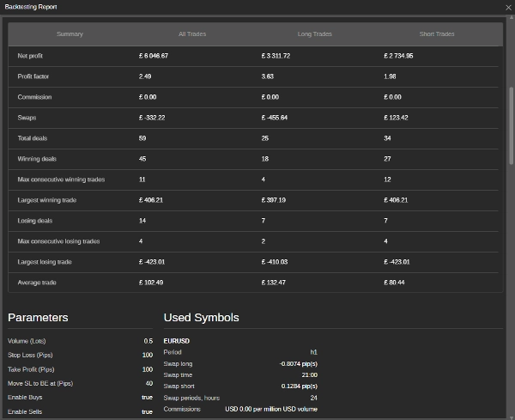The height and width of the screenshot is (420, 515).
Task: Select the EURUSD symbol name
Action: 176,341
